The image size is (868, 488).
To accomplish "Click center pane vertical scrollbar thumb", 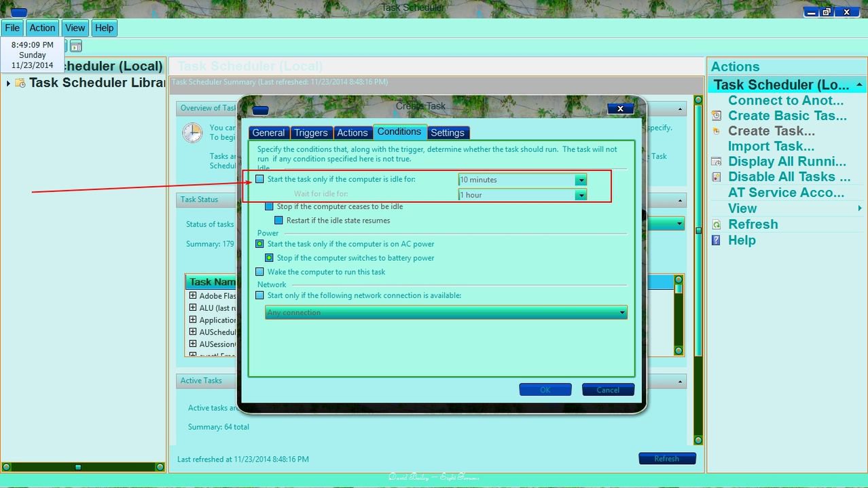I will coord(698,231).
